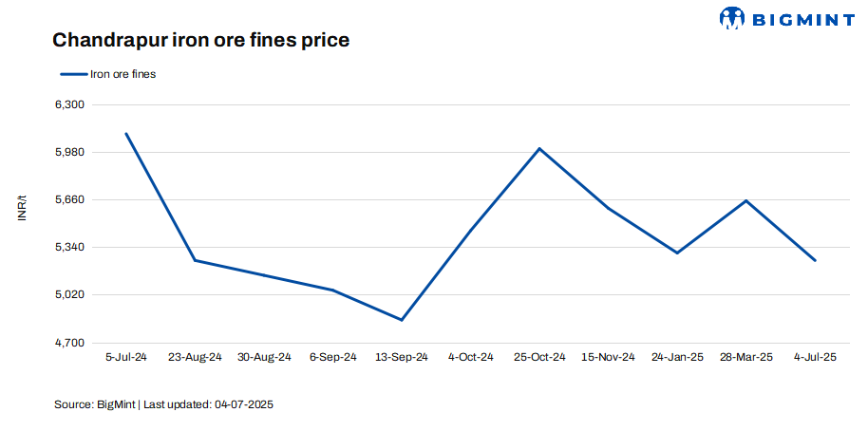The height and width of the screenshot is (431, 868).
Task: Click the 4-Oct-24 x-axis label
Action: coord(471,357)
